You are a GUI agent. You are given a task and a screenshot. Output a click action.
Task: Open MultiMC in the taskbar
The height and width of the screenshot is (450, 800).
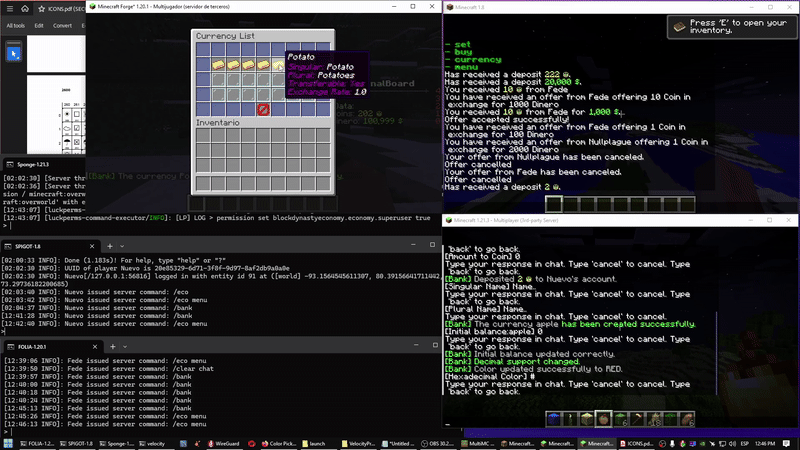click(x=478, y=443)
